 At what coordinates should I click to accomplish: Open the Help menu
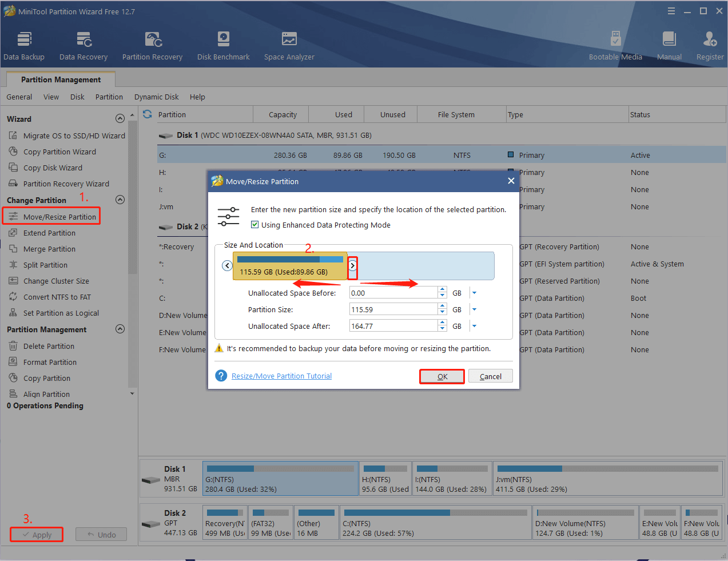tap(197, 97)
